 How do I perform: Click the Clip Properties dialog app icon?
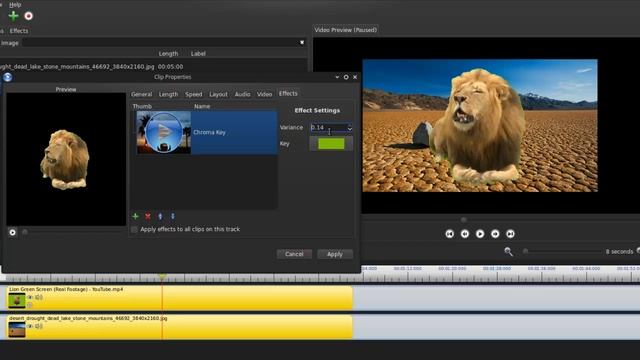pos(7,77)
